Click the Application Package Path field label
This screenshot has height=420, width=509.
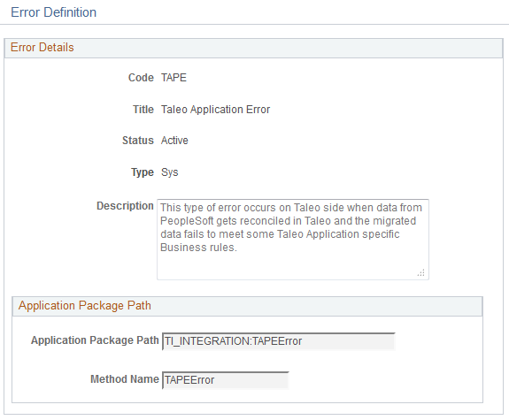95,340
